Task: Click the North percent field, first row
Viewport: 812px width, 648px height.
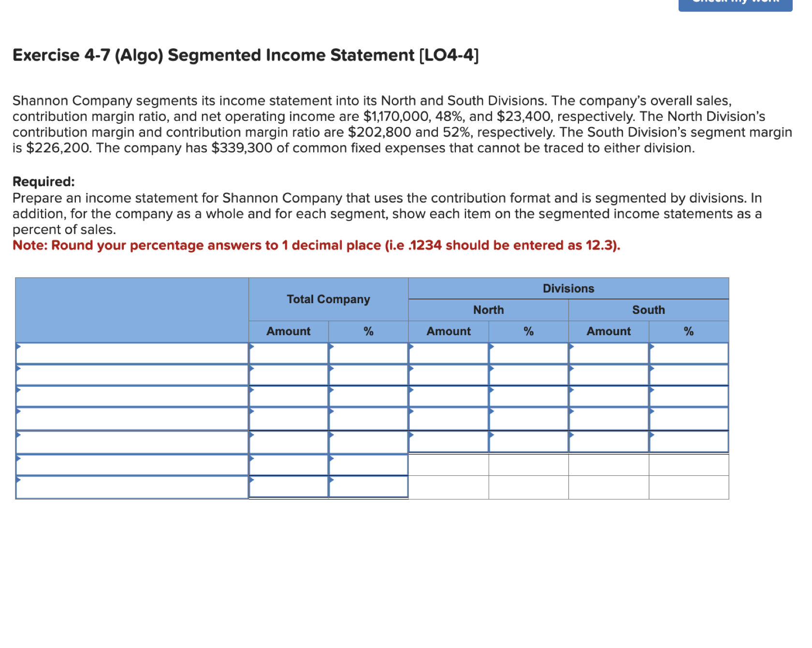Action: click(529, 353)
